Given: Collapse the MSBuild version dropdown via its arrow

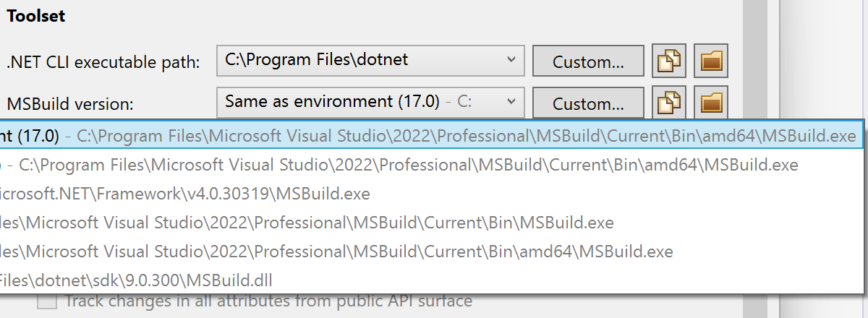Looking at the screenshot, I should (x=511, y=102).
